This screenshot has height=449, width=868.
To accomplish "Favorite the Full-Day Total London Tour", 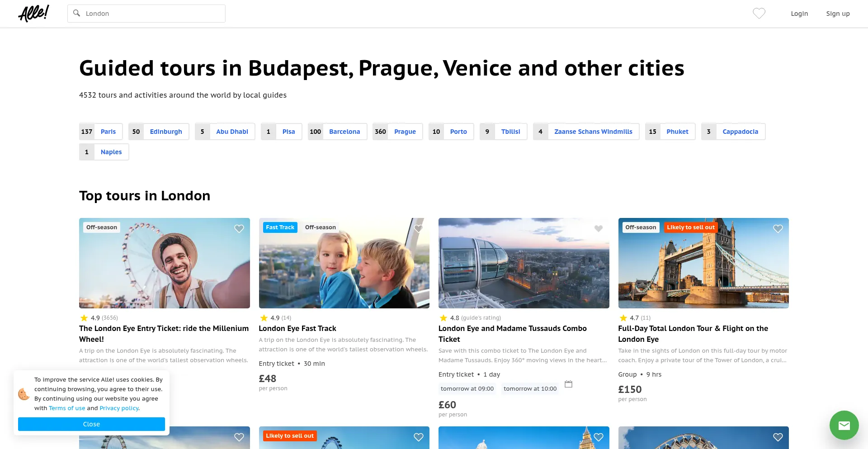I will tap(778, 229).
